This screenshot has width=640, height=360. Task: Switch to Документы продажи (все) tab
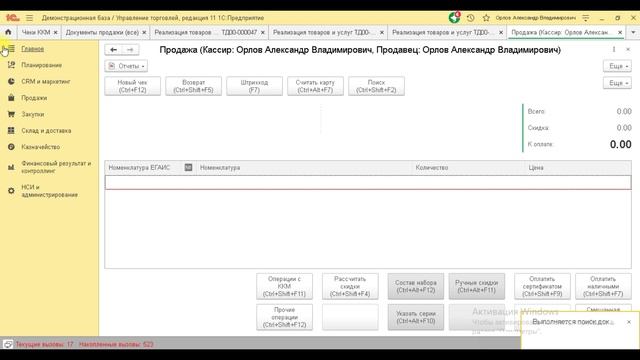(x=102, y=32)
